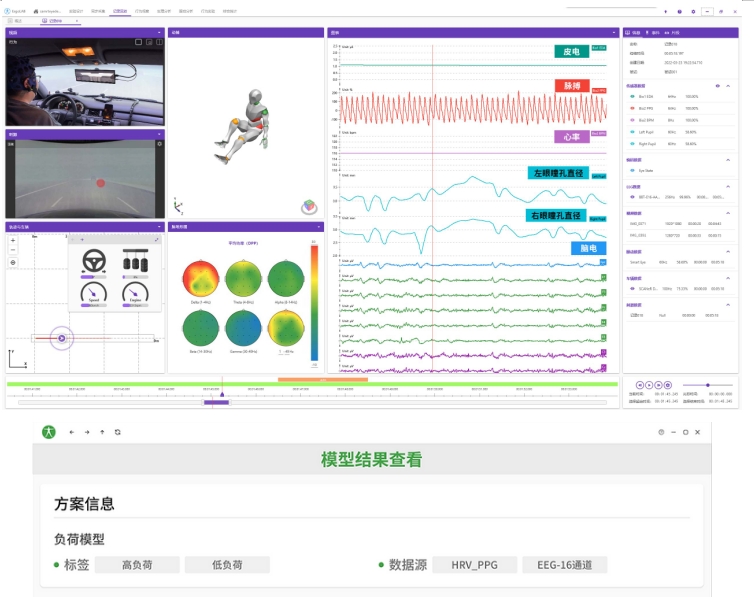The width and height of the screenshot is (754, 597).
Task: Open the chart panel header dropdown arrow
Action: (613, 32)
